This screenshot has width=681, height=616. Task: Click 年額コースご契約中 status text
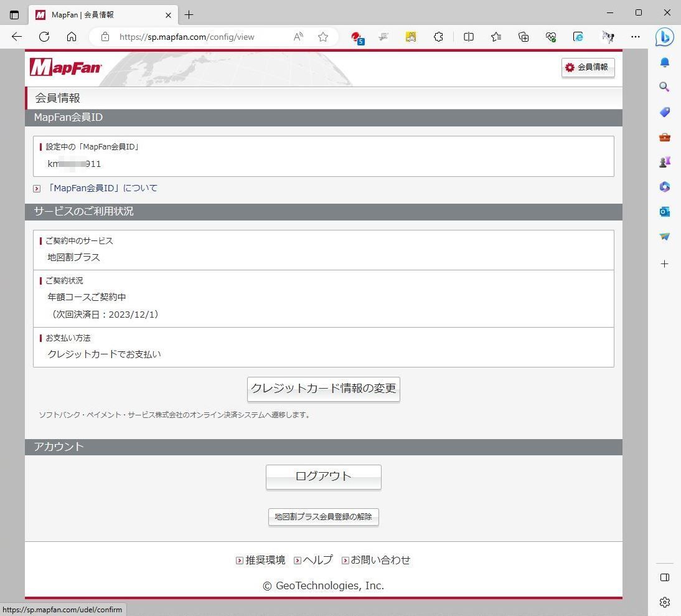[87, 297]
